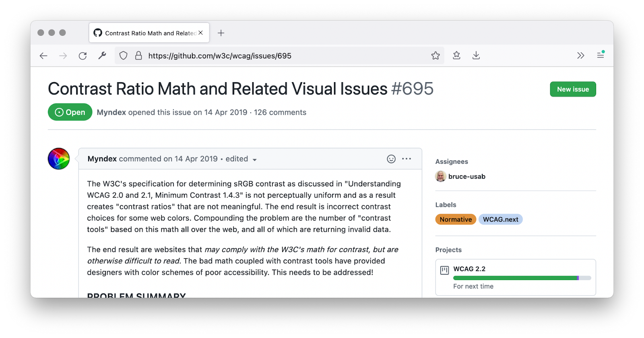This screenshot has width=644, height=338.
Task: Add a reaction with the smiley icon
Action: pos(391,159)
